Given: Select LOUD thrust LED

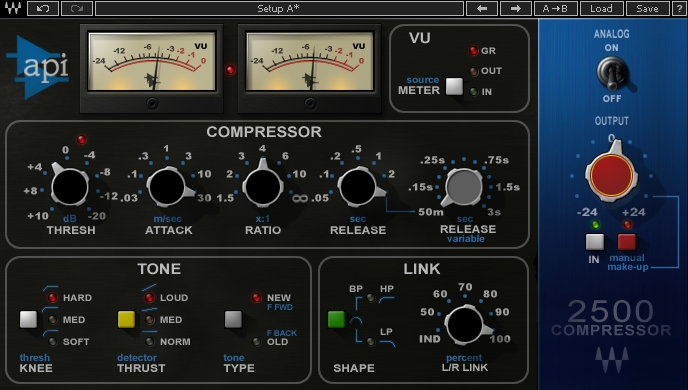Looking at the screenshot, I should click(150, 298).
